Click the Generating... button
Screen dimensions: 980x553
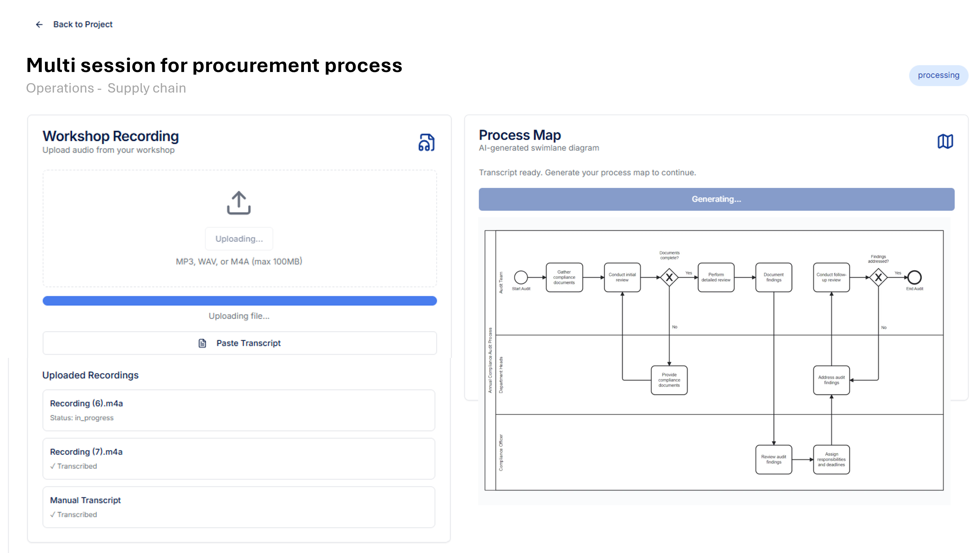(x=716, y=199)
